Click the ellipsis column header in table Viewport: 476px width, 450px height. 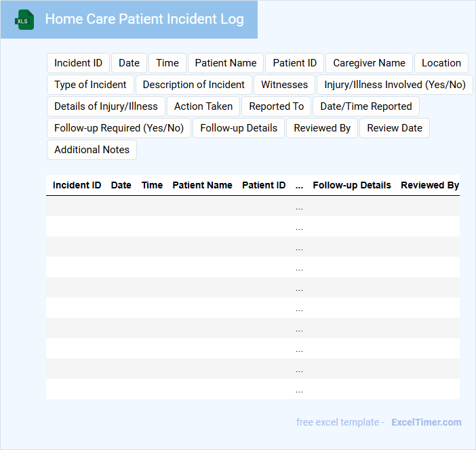(x=299, y=185)
